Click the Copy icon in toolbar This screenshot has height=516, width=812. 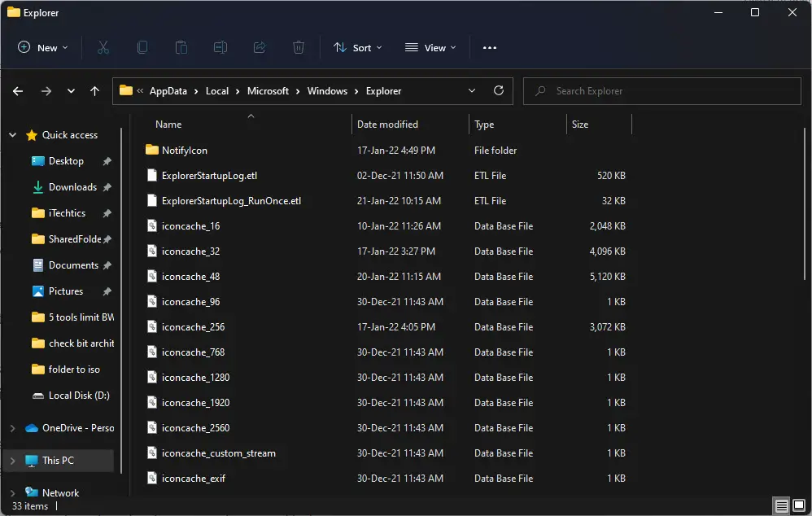(142, 48)
